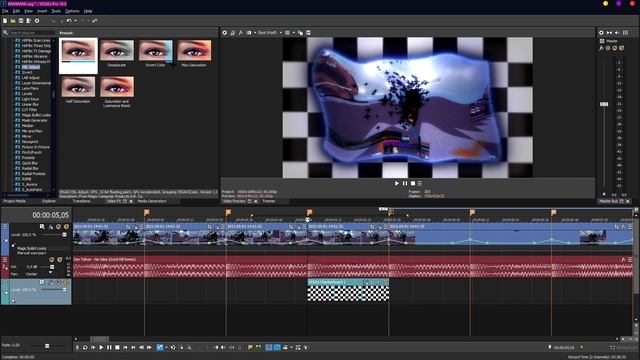The height and width of the screenshot is (360, 640).
Task: Open the File menu
Action: 5,11
